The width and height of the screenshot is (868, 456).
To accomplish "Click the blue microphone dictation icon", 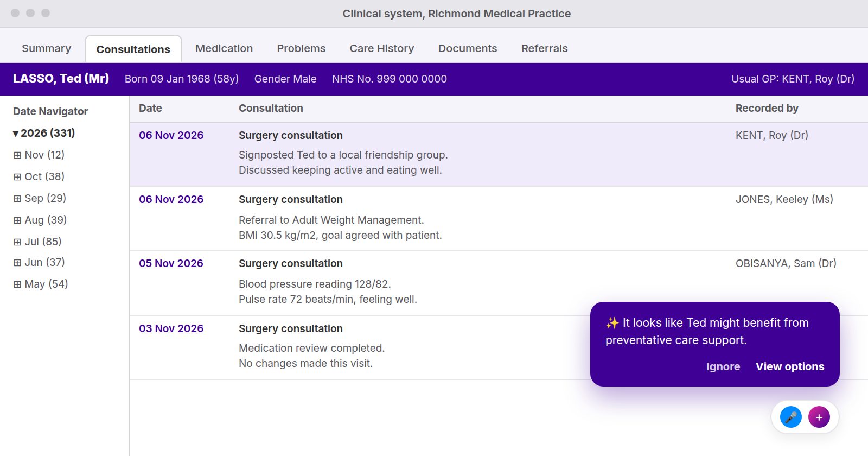I will (x=791, y=417).
